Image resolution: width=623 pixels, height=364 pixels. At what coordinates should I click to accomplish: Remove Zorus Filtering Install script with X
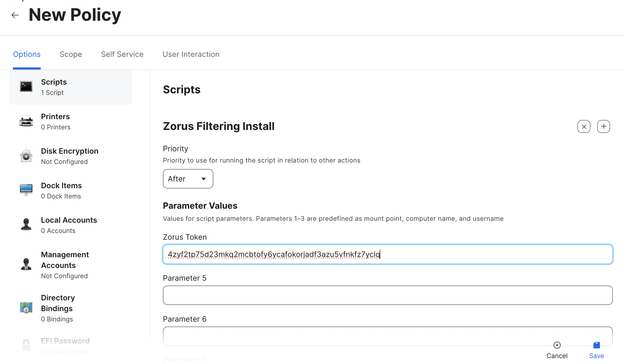point(583,127)
